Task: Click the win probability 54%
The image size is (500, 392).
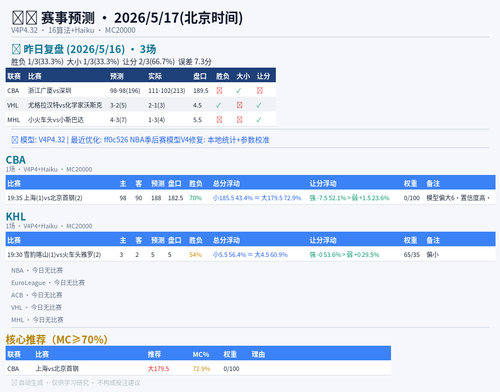Action: [196, 255]
